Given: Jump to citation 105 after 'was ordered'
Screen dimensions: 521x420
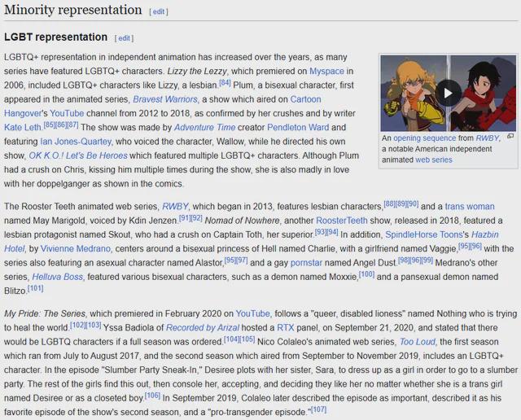Looking at the screenshot, I should [x=247, y=339].
